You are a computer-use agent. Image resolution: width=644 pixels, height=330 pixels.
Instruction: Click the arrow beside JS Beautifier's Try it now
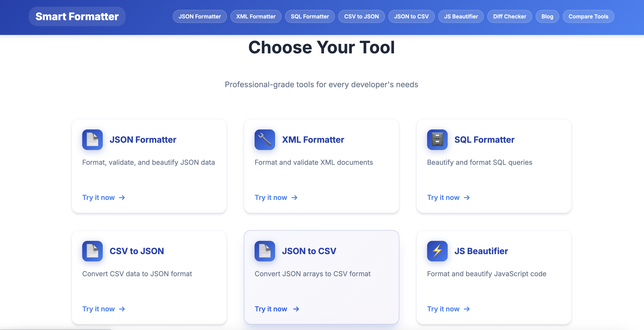click(x=467, y=309)
